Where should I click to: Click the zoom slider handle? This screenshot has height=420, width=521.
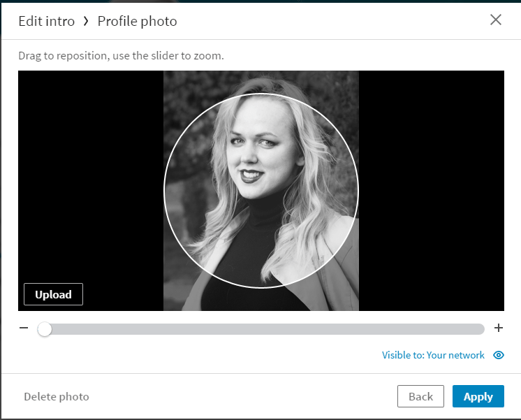coord(45,329)
